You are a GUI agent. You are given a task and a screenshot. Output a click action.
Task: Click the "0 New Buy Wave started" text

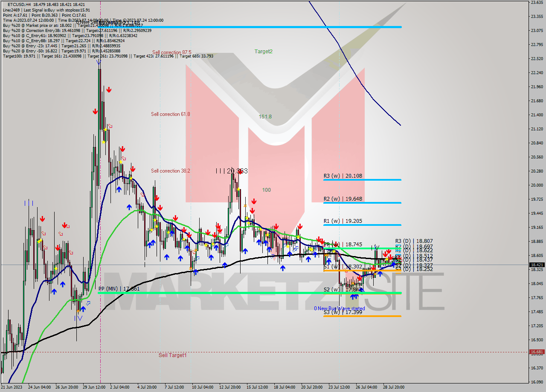pos(340,308)
